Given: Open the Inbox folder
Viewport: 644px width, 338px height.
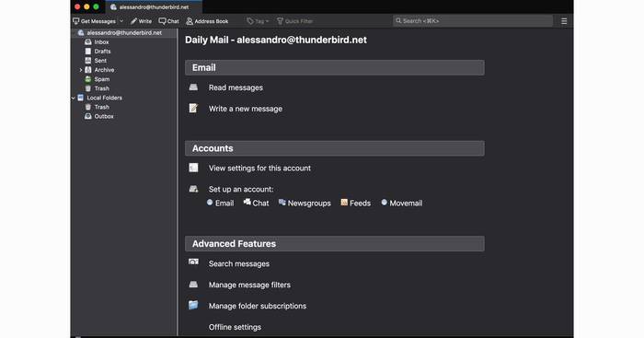Looking at the screenshot, I should pyautogui.click(x=101, y=42).
